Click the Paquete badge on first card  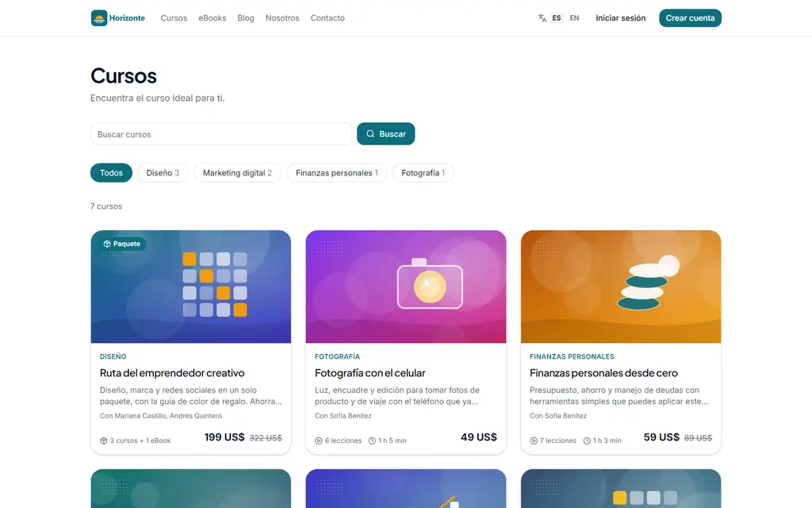(x=121, y=244)
